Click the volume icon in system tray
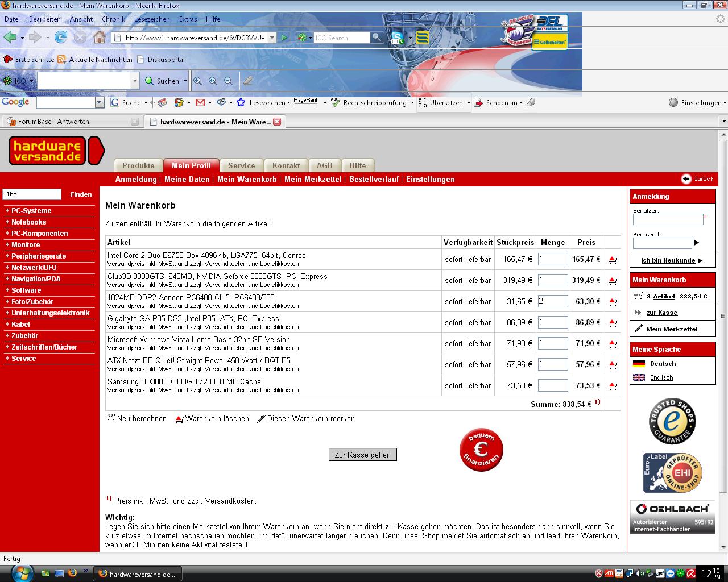 [640, 573]
